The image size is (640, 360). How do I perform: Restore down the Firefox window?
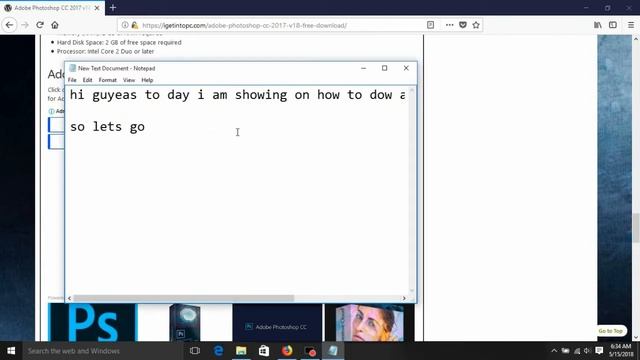point(607,8)
